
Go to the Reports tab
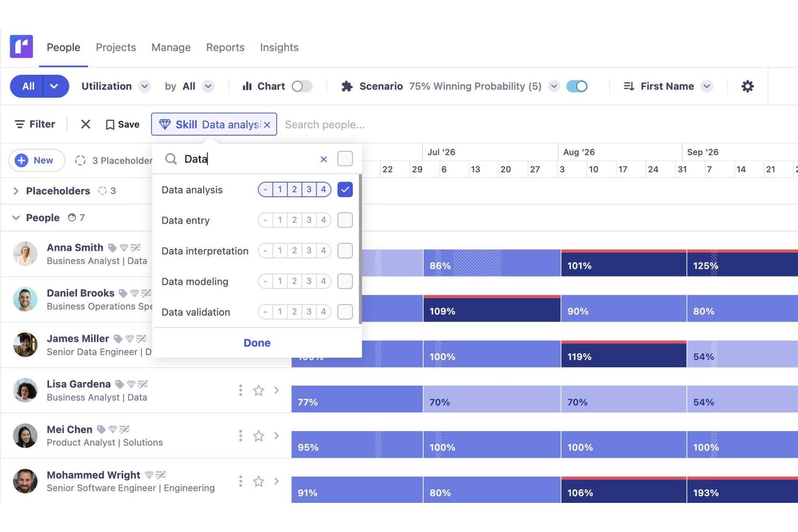[x=225, y=47]
